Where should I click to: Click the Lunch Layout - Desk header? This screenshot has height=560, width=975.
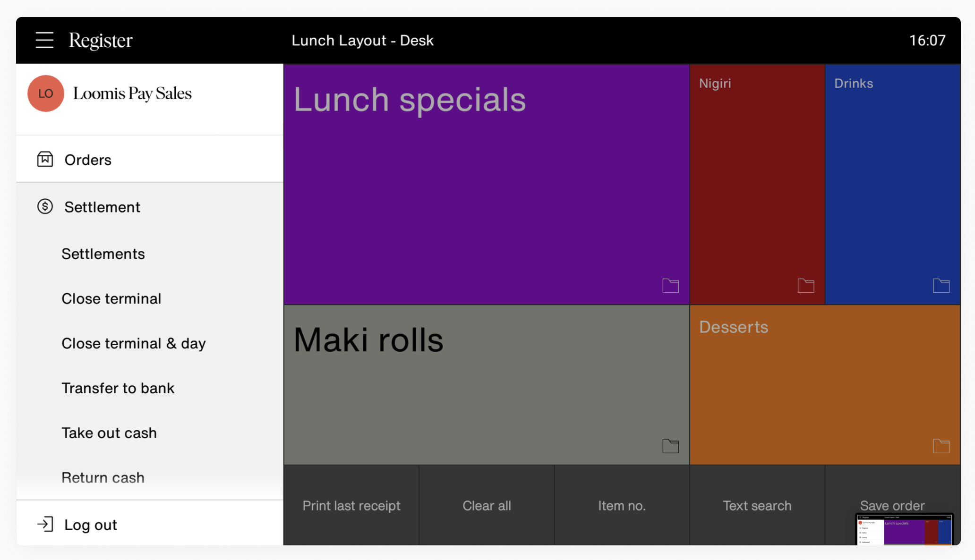tap(362, 41)
